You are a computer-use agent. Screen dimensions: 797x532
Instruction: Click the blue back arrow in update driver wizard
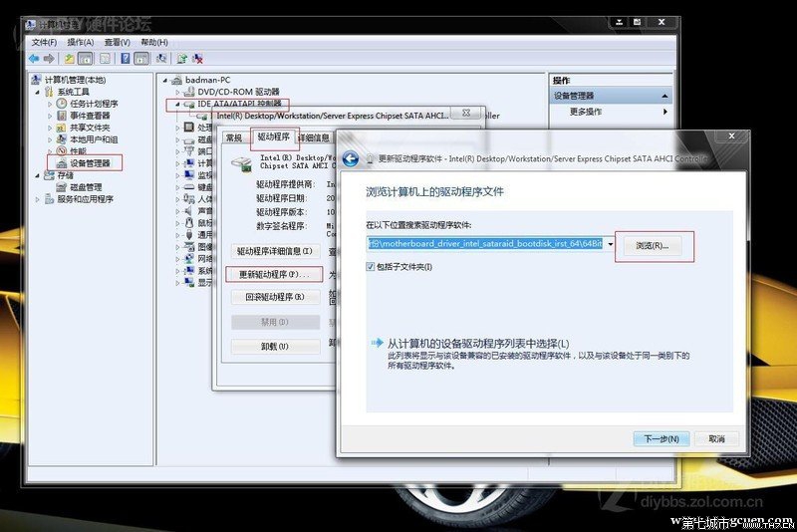[x=351, y=159]
